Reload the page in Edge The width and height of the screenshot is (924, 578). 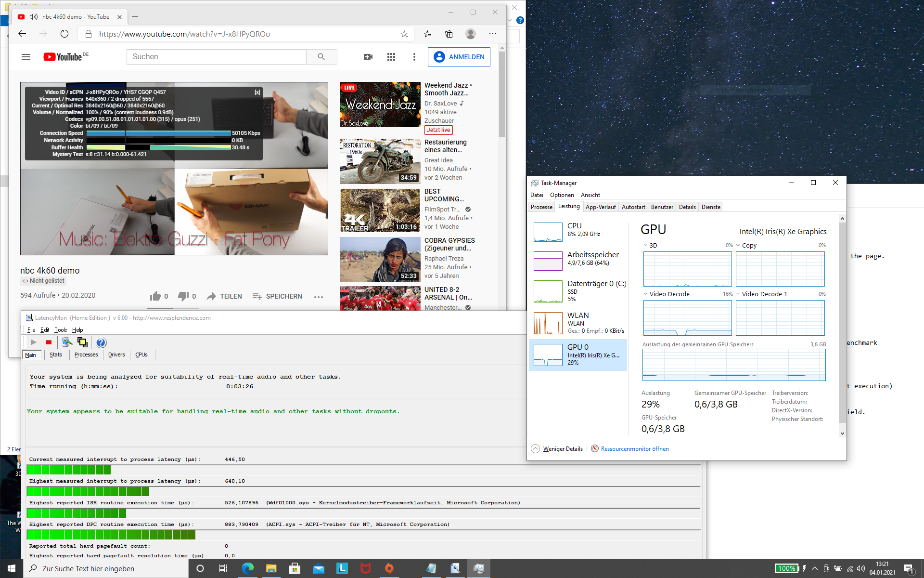point(64,34)
